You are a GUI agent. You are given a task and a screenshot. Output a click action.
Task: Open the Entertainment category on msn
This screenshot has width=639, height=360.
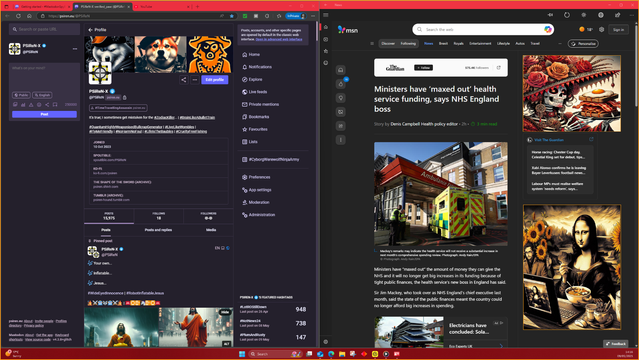(480, 44)
